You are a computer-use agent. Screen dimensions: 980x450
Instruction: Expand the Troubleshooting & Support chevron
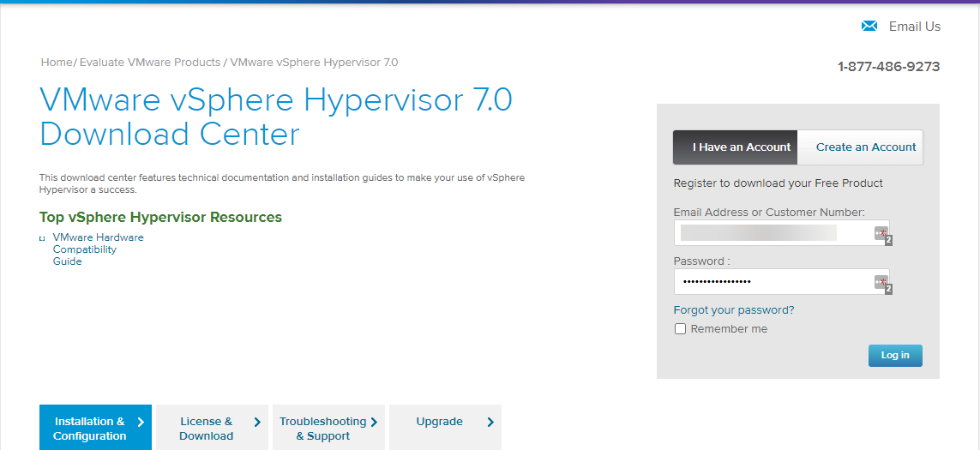click(374, 422)
